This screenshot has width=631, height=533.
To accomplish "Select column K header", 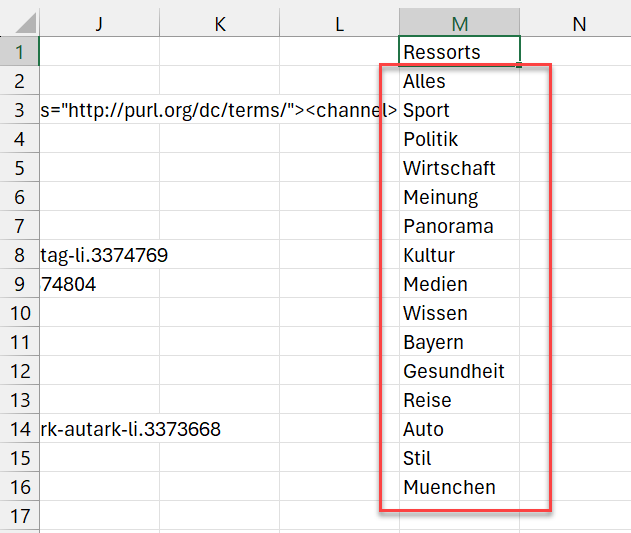I will coord(219,23).
